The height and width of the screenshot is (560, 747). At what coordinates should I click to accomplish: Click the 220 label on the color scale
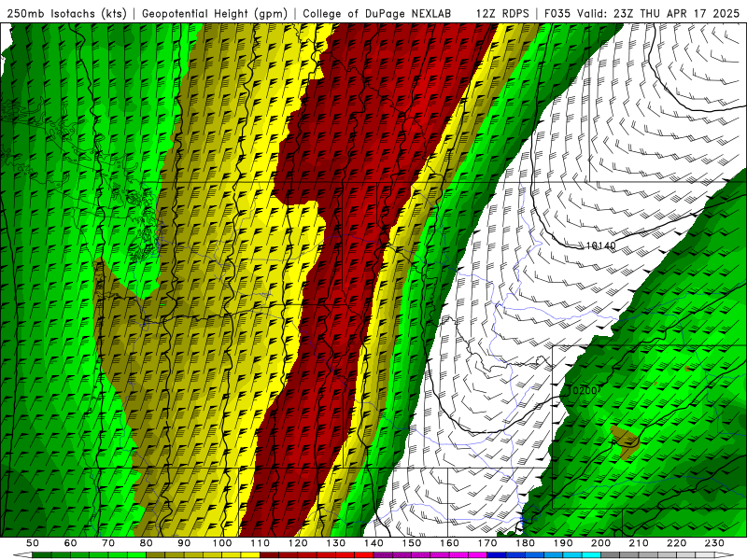click(x=676, y=543)
